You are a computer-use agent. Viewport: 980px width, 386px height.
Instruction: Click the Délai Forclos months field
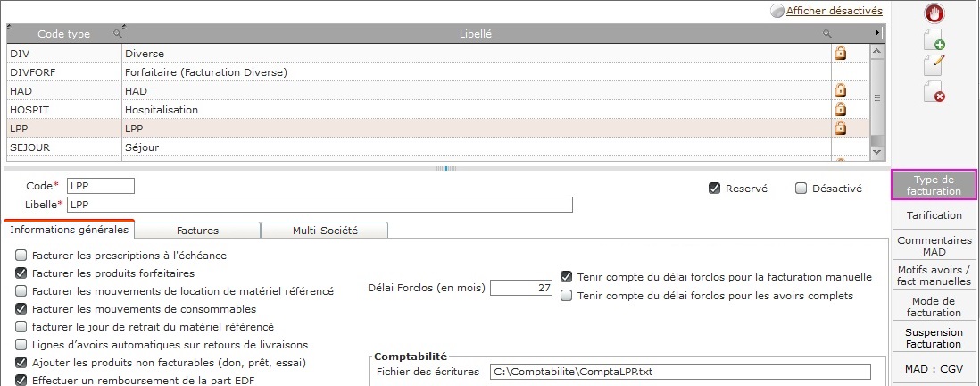point(521,288)
